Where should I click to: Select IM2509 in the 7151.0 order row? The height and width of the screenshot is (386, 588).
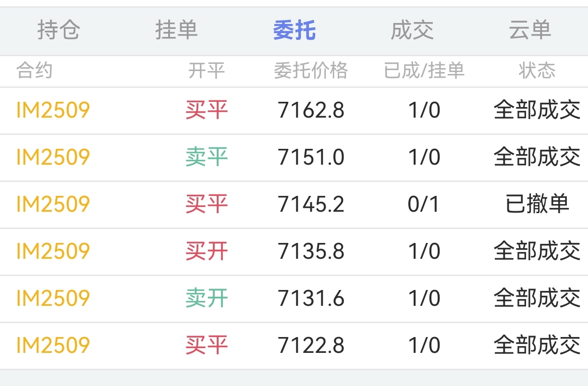pos(53,157)
